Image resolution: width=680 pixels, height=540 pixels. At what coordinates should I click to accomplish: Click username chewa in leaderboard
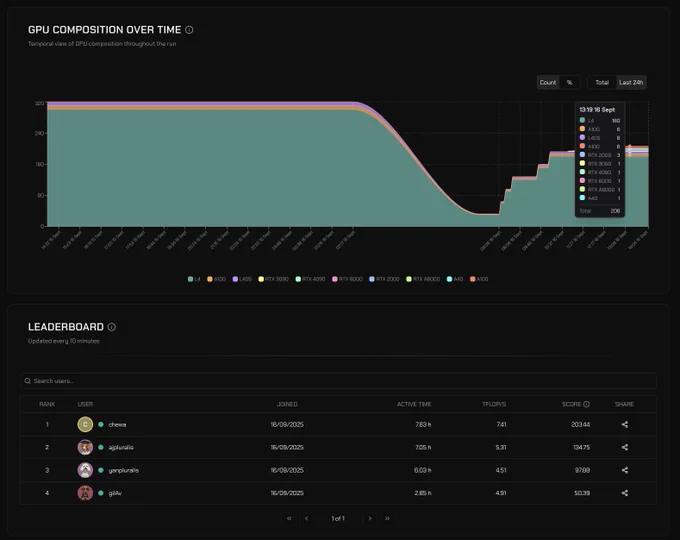pos(117,425)
